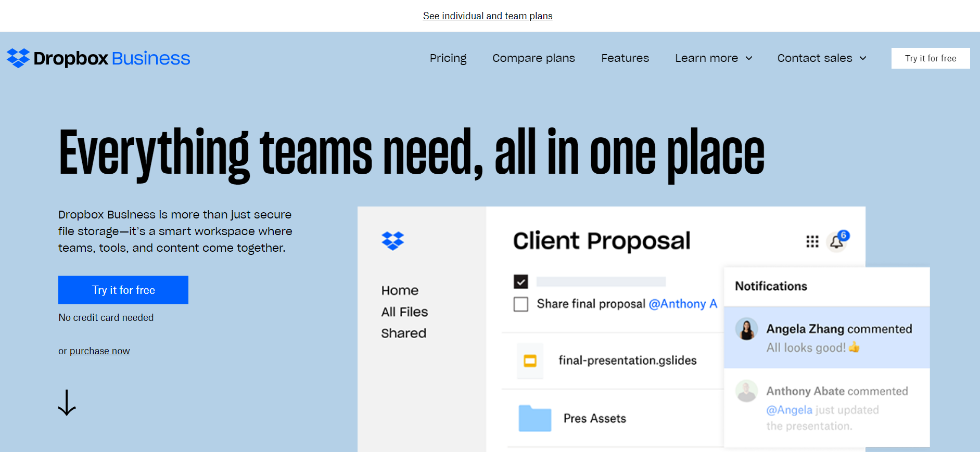The image size is (980, 452).
Task: Uncheck the checked task checkbox
Action: tap(521, 281)
